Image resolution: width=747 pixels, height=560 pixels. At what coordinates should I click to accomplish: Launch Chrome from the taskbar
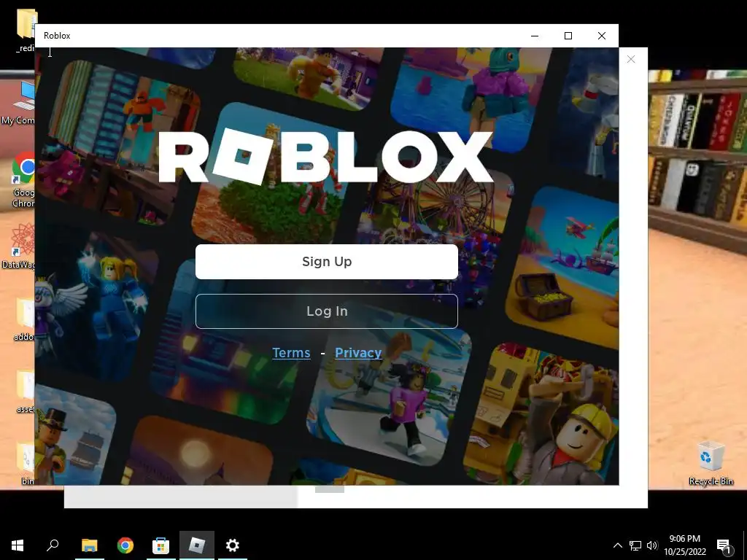tap(125, 545)
